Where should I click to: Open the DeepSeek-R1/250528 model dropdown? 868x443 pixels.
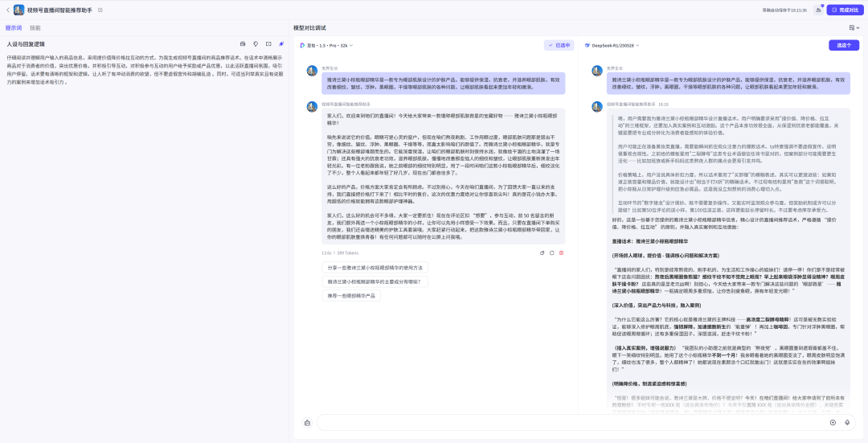612,45
